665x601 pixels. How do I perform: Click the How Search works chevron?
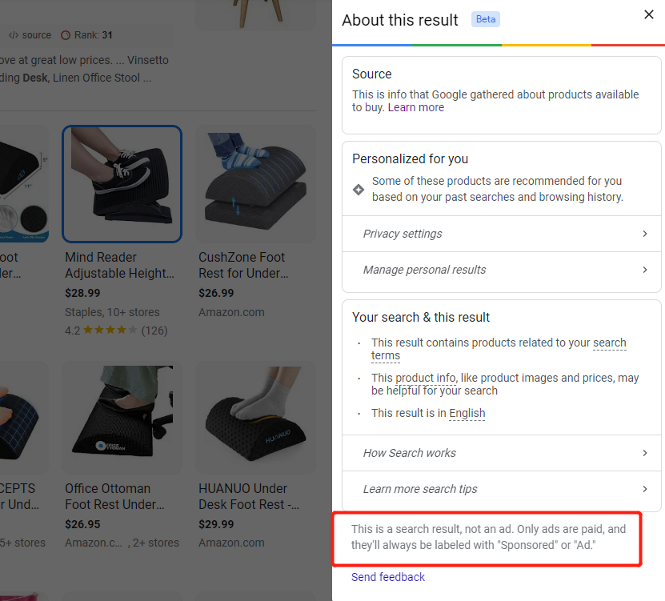click(x=645, y=453)
